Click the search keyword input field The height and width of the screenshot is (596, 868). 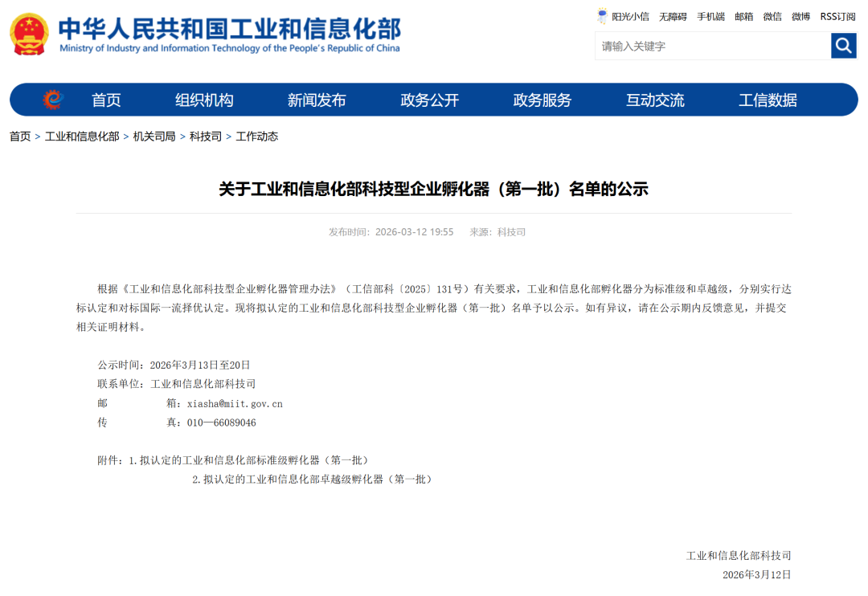point(712,46)
